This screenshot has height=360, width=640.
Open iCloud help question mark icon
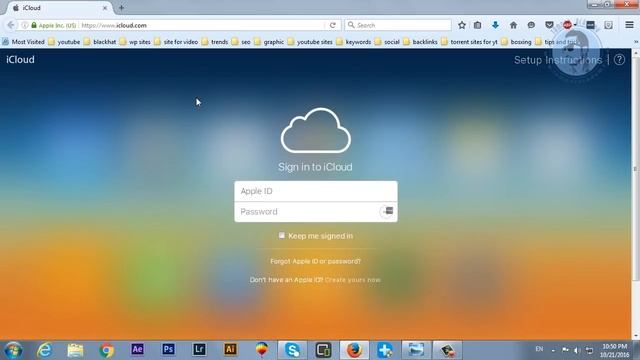coord(619,60)
